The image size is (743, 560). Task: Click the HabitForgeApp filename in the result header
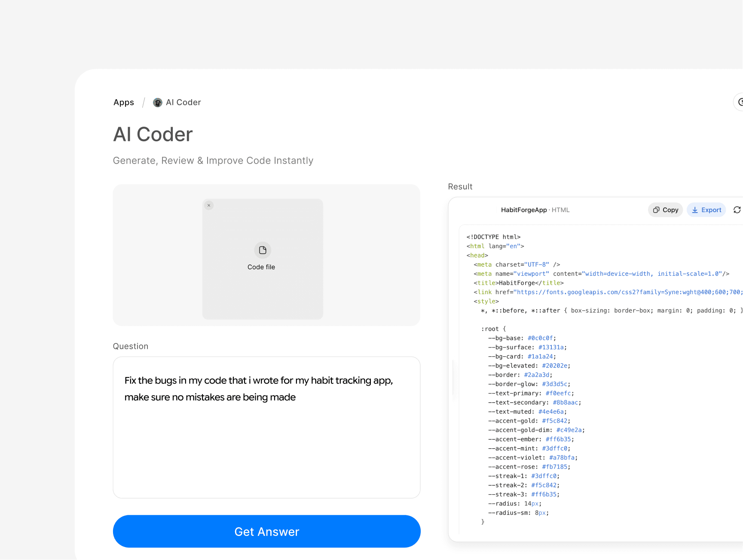point(524,210)
